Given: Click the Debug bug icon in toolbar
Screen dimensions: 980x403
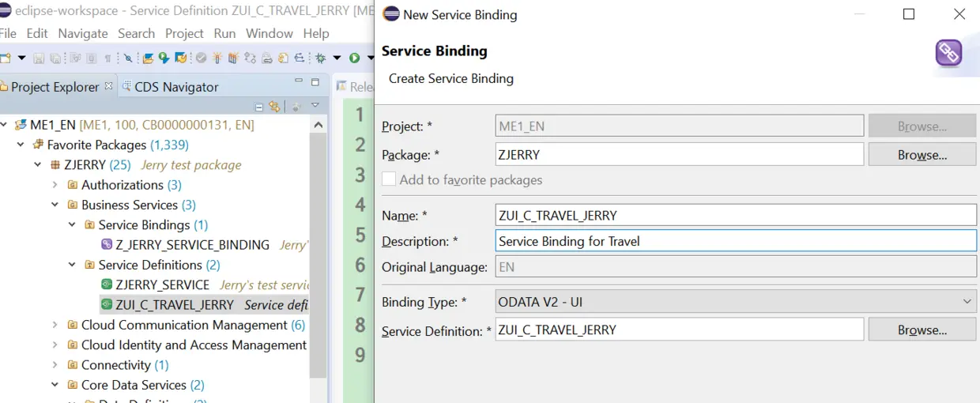Looking at the screenshot, I should point(321,58).
